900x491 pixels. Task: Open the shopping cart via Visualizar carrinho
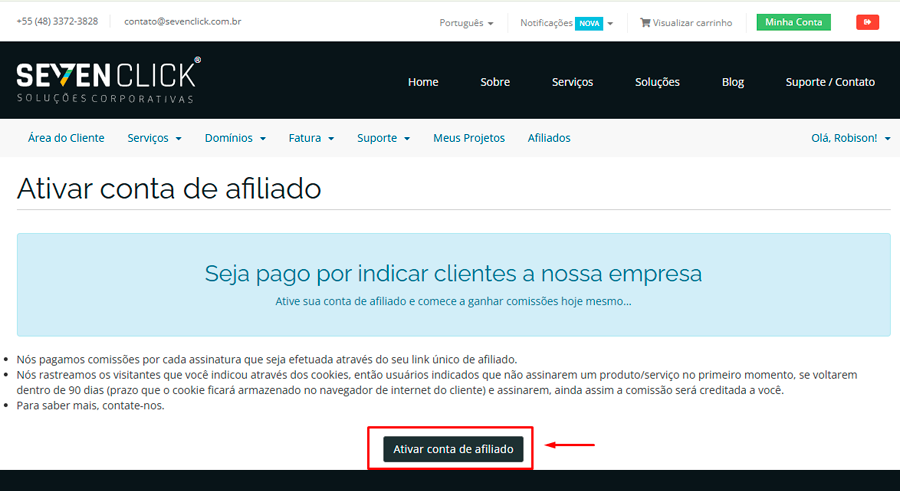click(686, 22)
